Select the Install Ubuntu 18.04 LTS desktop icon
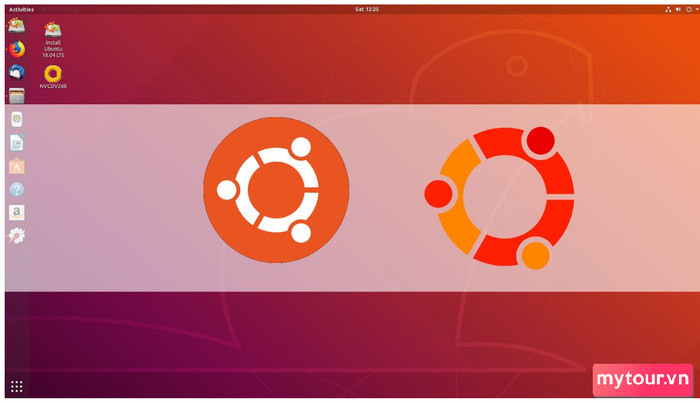Image resolution: width=700 pixels, height=405 pixels. [x=53, y=30]
